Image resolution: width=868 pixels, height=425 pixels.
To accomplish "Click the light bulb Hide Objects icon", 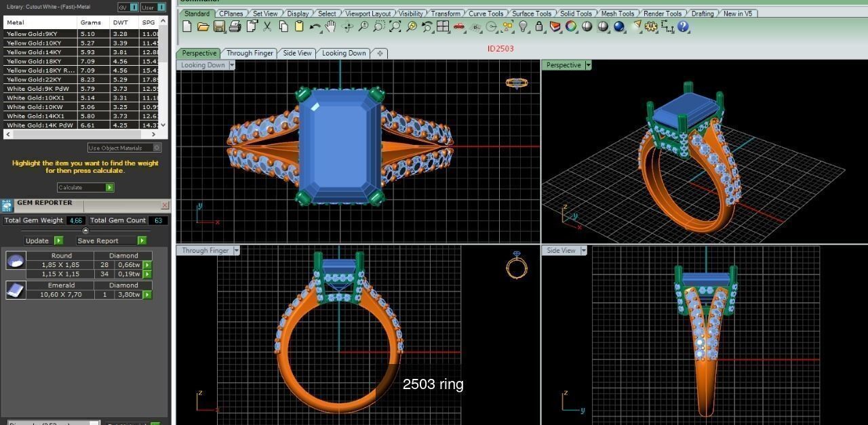I will [x=523, y=26].
